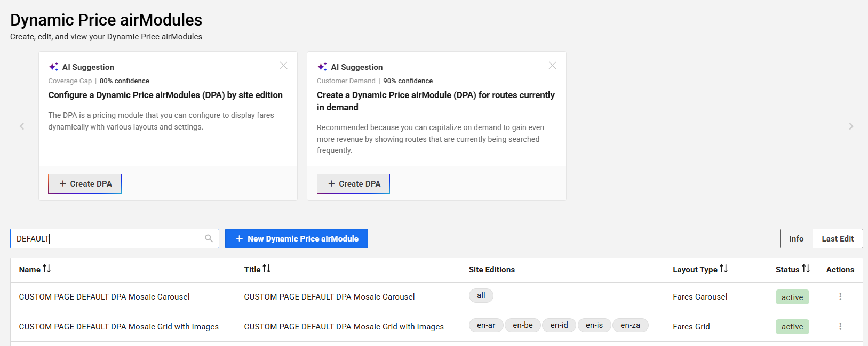Click the en-is site edition tag
Viewport: 868px width, 346px height.
point(594,325)
